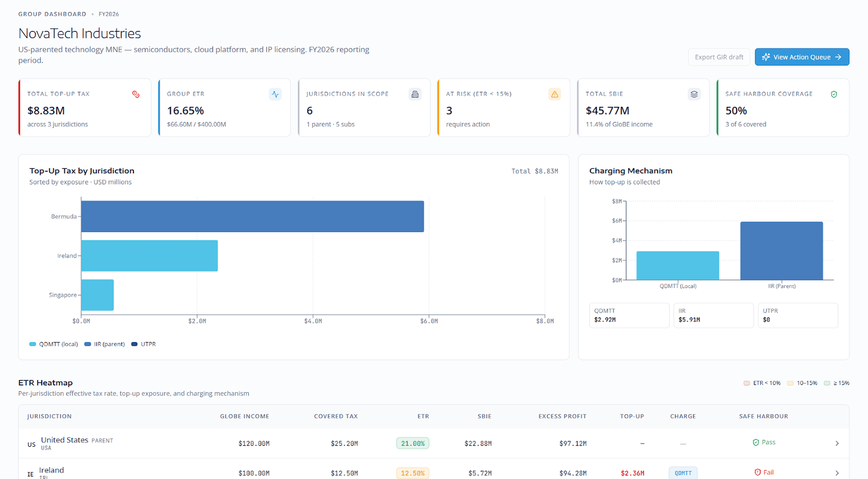The width and height of the screenshot is (868, 479).
Task: Click the GloBE Income column header
Action: [245, 416]
